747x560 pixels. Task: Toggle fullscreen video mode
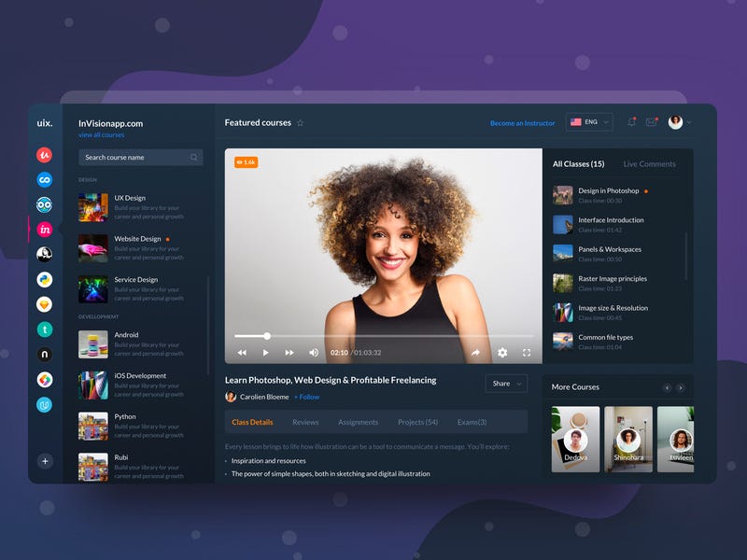pos(527,353)
